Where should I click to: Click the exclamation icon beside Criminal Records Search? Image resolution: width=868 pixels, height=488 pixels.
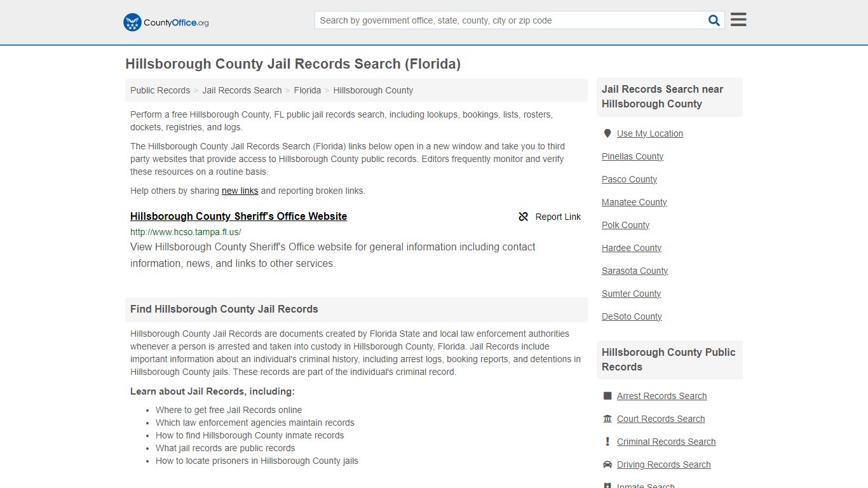coord(607,441)
